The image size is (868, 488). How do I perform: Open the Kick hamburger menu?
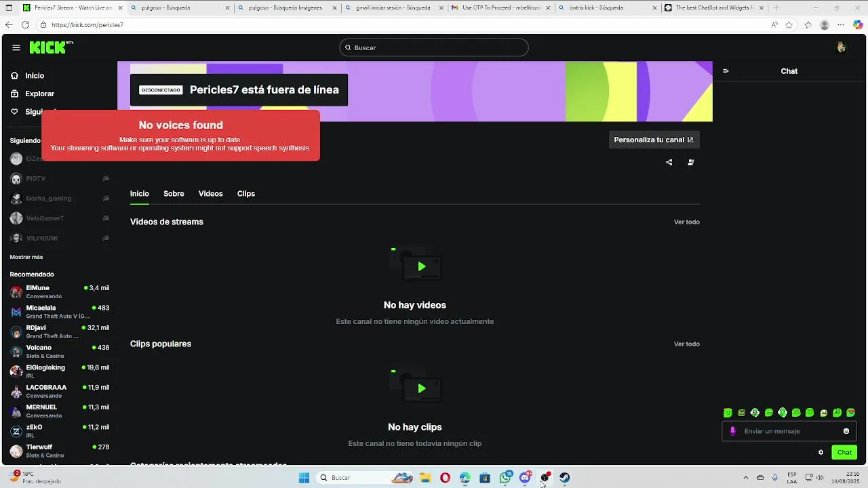click(16, 47)
